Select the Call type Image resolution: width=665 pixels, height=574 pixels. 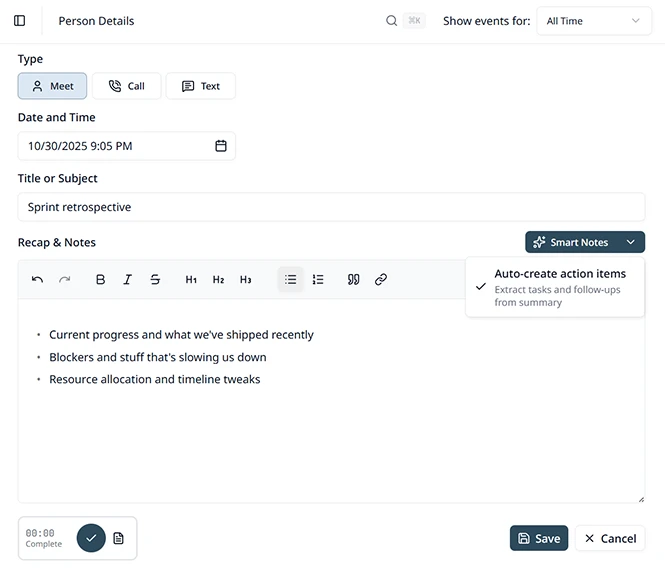126,86
